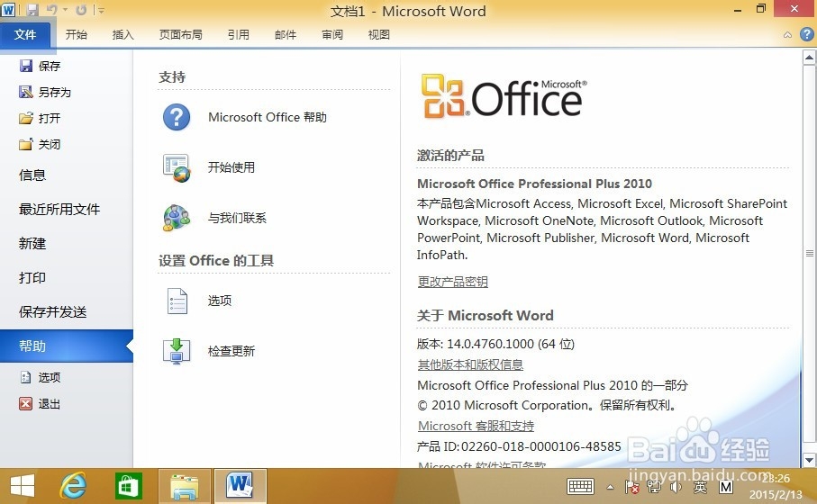Click the Microsoft Office 帮助 label
The height and width of the screenshot is (504, 817).
268,117
